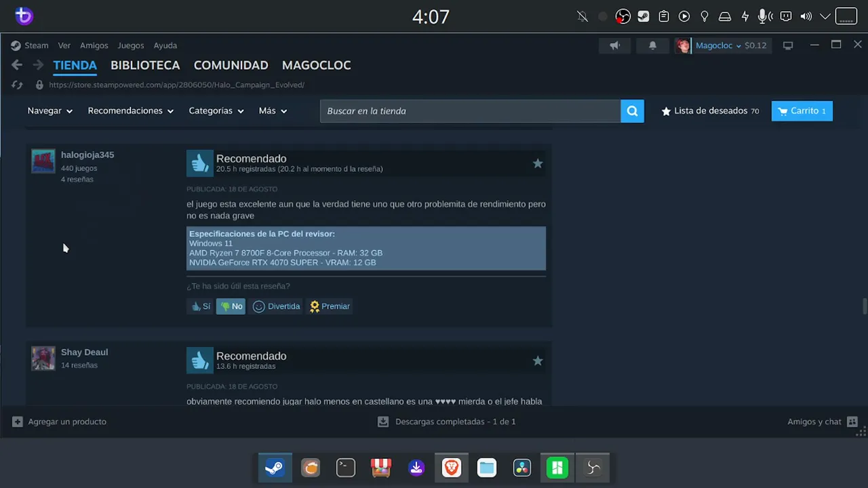Expand the Más dropdown
868x488 pixels.
click(x=273, y=110)
